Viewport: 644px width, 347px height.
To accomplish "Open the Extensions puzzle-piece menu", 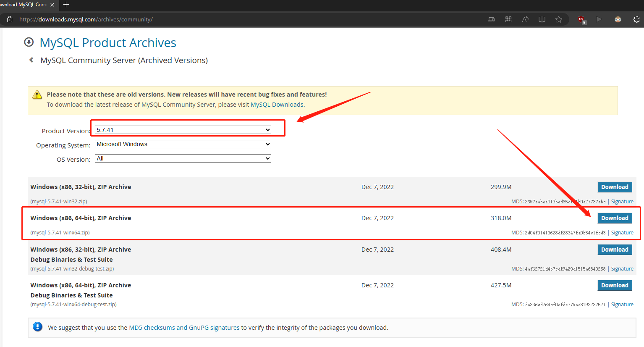I will (x=636, y=19).
